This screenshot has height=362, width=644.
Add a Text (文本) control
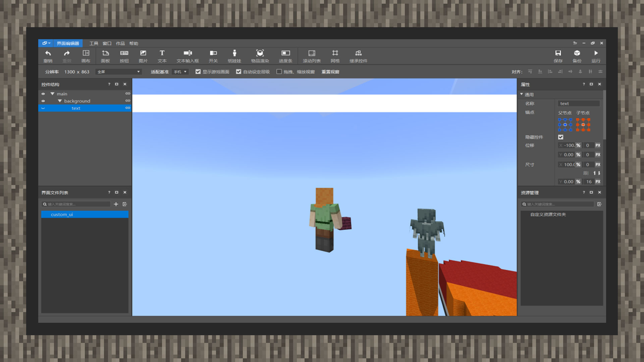(162, 56)
